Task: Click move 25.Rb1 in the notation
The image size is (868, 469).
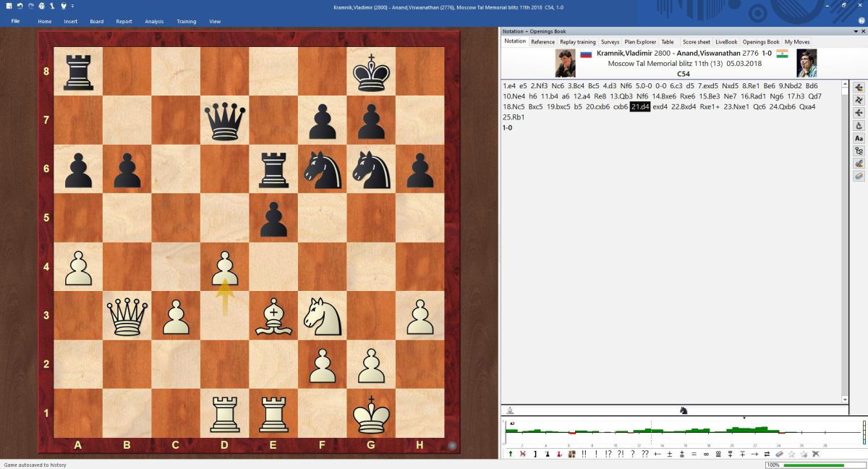Action: pyautogui.click(x=513, y=117)
